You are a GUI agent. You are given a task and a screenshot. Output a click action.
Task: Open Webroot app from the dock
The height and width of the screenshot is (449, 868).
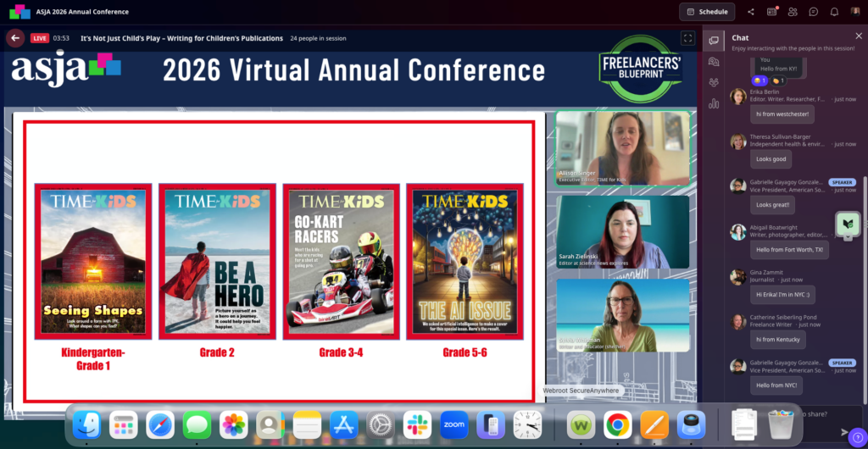coord(581,424)
